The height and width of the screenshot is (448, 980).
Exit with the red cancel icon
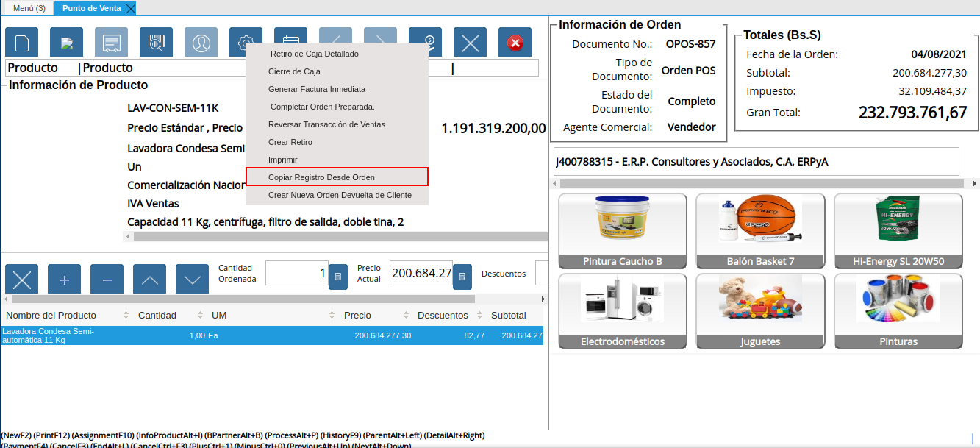pos(515,42)
